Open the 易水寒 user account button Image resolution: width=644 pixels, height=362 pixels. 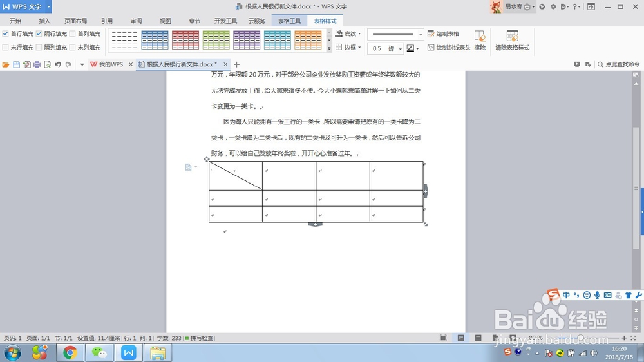[x=513, y=6]
